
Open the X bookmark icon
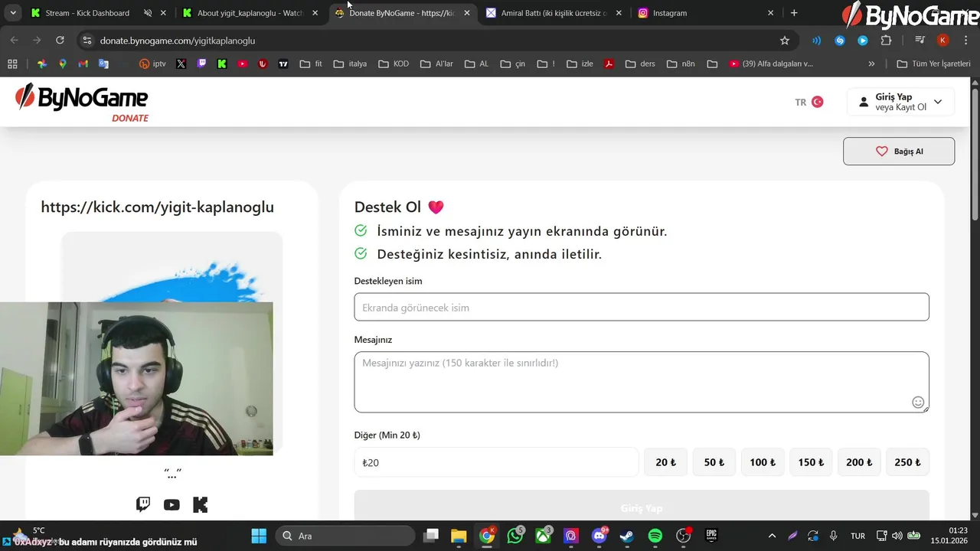(181, 64)
